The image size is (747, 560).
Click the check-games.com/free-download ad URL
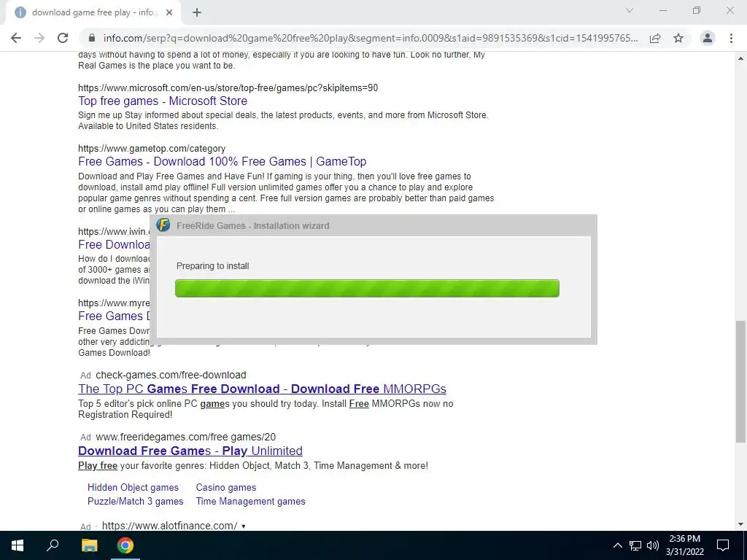(171, 376)
